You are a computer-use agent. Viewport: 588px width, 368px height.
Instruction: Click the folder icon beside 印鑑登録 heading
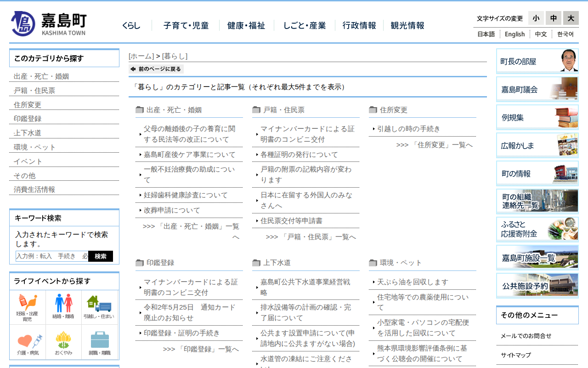coord(140,263)
